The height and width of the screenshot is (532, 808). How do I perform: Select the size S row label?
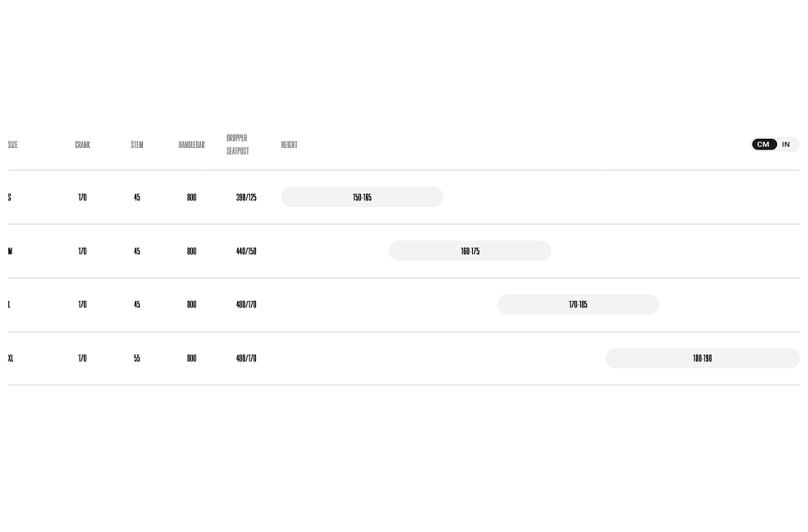(x=9, y=198)
